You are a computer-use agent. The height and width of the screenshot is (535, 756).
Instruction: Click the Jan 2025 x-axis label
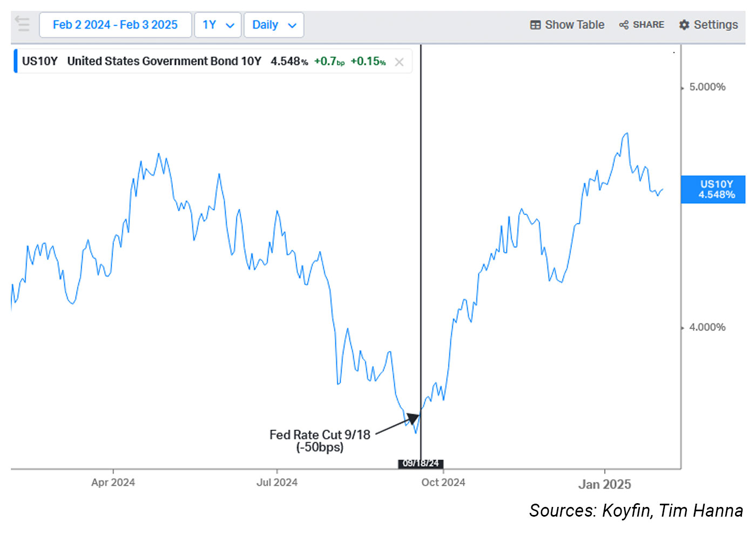click(604, 484)
